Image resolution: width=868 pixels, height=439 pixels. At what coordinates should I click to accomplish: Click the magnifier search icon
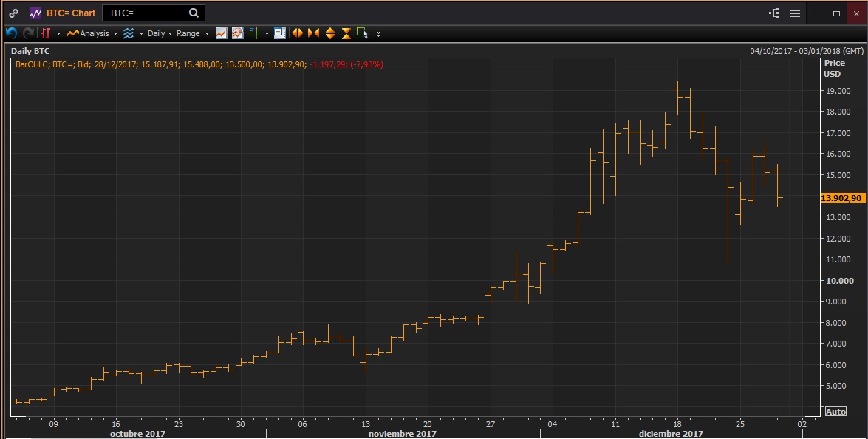click(194, 13)
